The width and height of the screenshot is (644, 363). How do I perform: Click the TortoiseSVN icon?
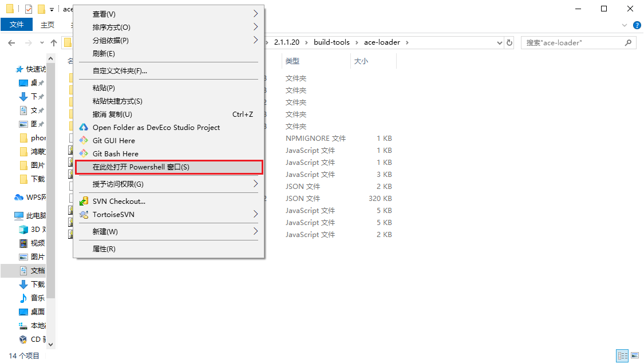[x=84, y=215]
